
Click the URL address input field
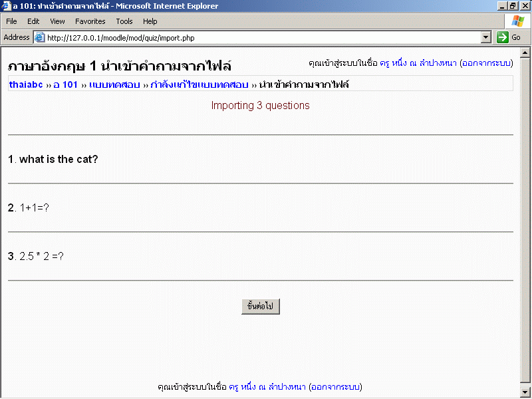(259, 38)
